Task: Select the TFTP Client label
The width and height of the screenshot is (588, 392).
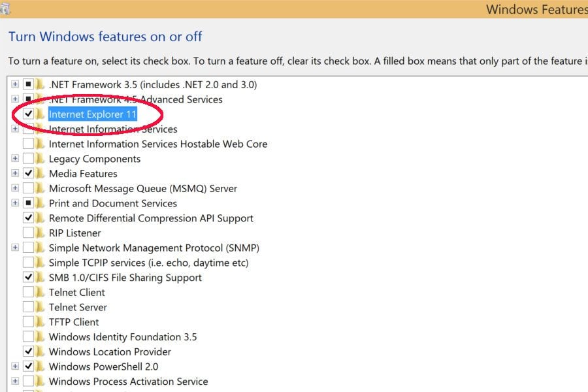Action: [74, 322]
